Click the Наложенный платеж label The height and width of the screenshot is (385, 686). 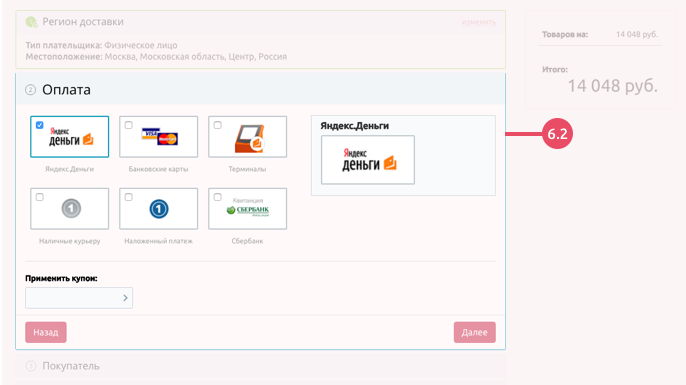[158, 241]
